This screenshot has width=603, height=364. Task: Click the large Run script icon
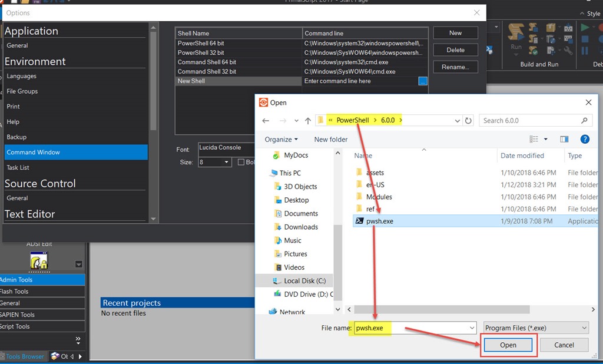click(516, 32)
